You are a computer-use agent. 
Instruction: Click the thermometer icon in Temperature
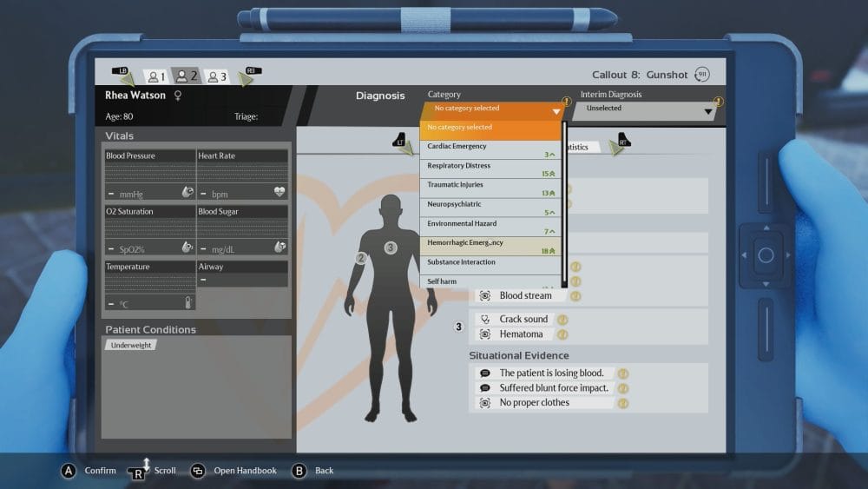187,302
